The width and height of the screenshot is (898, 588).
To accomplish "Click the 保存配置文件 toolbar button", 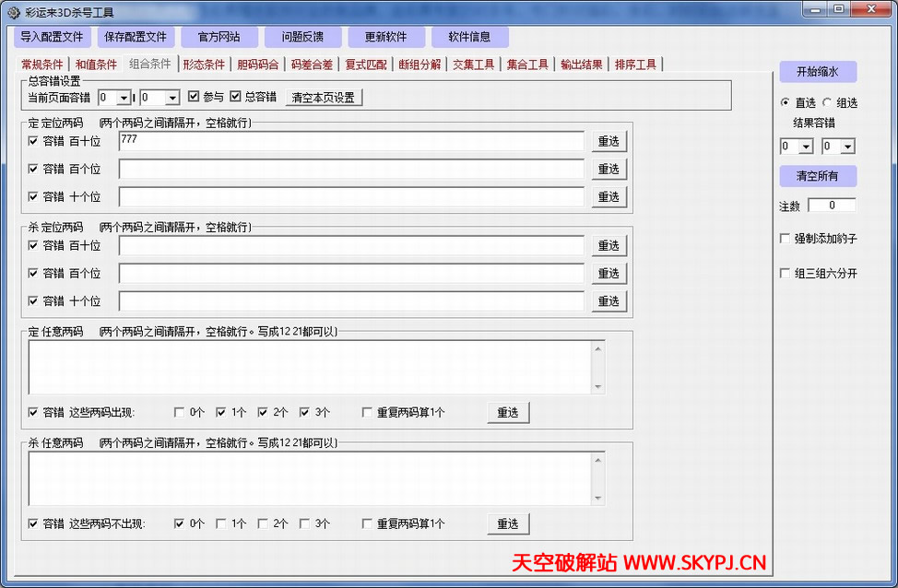I will tap(136, 36).
